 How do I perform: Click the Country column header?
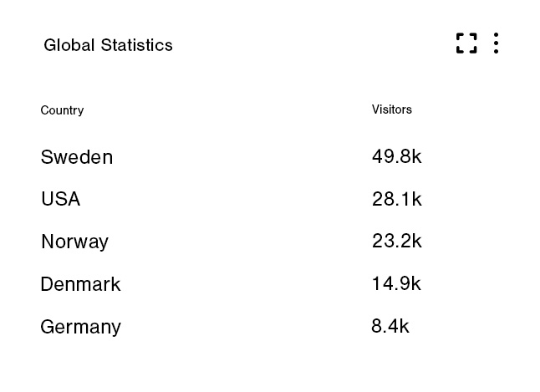tap(62, 110)
